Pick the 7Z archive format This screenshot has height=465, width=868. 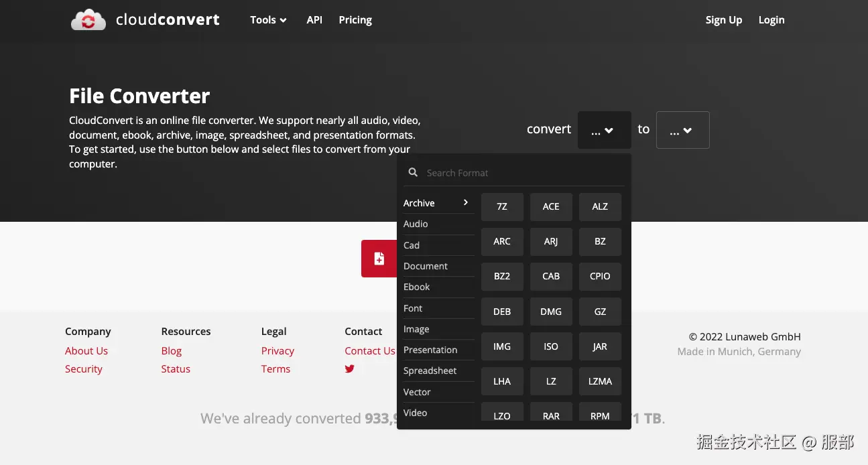[x=502, y=206]
